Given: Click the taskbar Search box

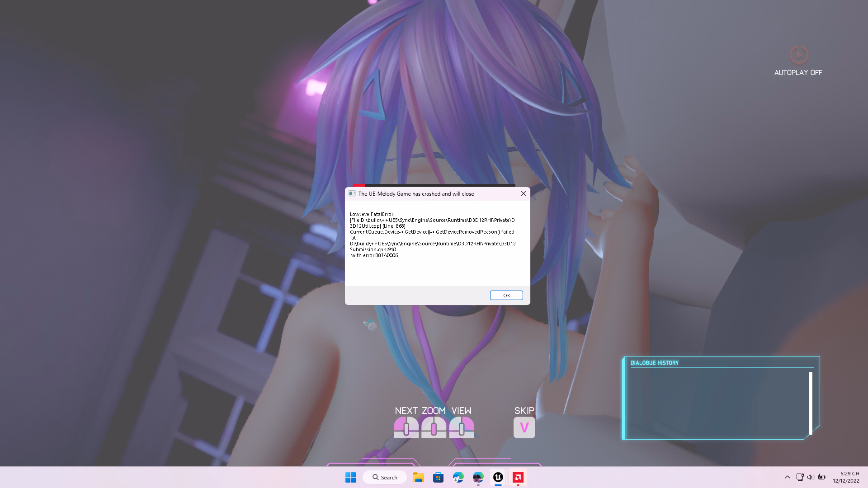Looking at the screenshot, I should click(x=385, y=477).
